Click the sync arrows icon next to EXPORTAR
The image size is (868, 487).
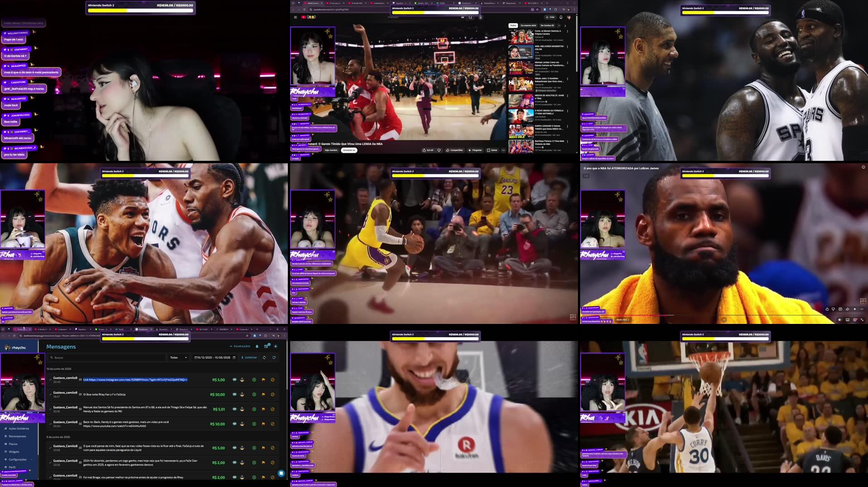(264, 357)
